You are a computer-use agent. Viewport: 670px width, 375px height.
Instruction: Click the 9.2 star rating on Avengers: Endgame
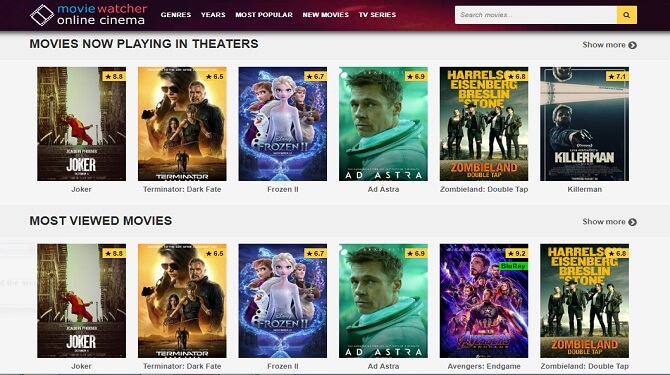pos(517,253)
